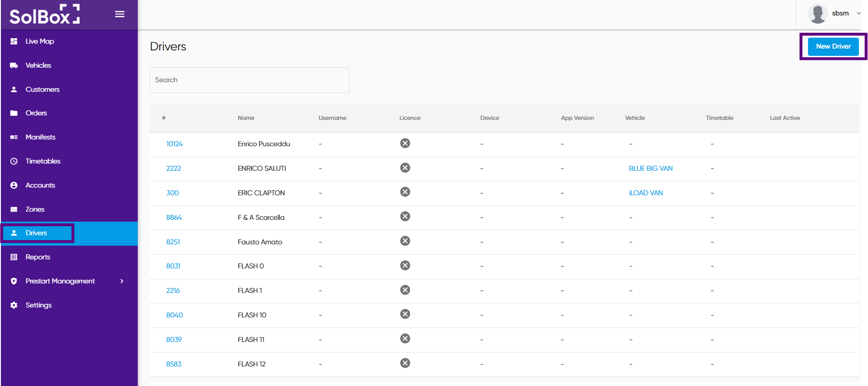The image size is (868, 386).
Task: Click the Vehicles truck icon
Action: (x=14, y=65)
